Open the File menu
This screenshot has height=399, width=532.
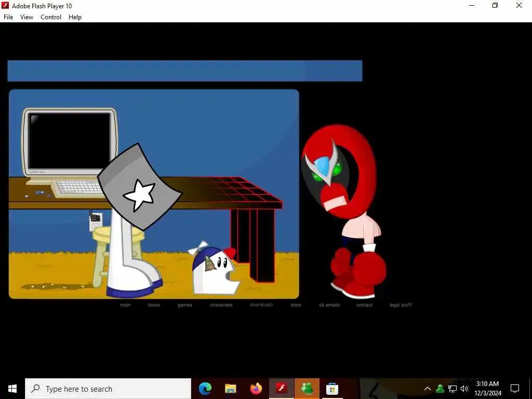[x=8, y=17]
